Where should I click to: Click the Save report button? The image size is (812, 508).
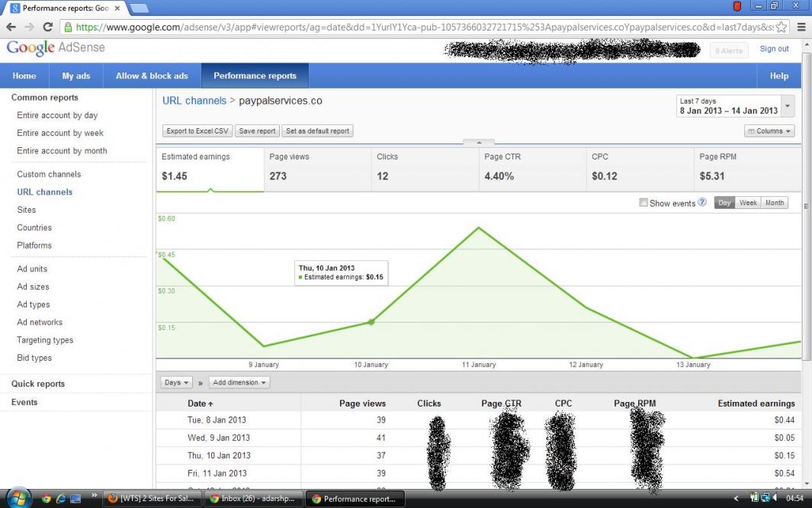pos(258,131)
